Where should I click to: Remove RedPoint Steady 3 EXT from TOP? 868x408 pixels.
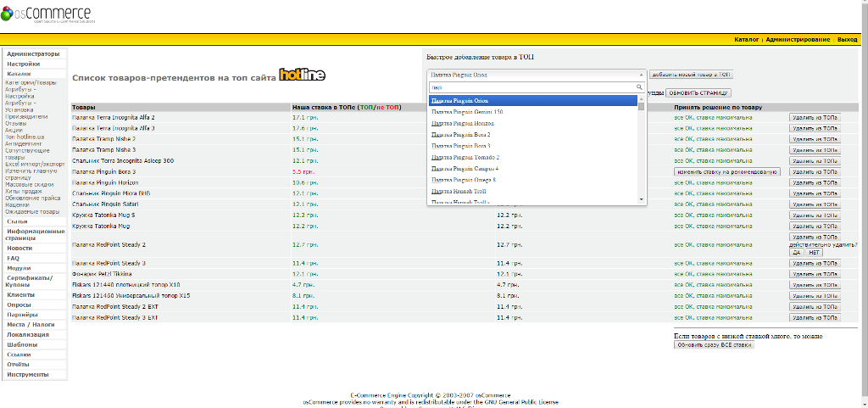815,318
